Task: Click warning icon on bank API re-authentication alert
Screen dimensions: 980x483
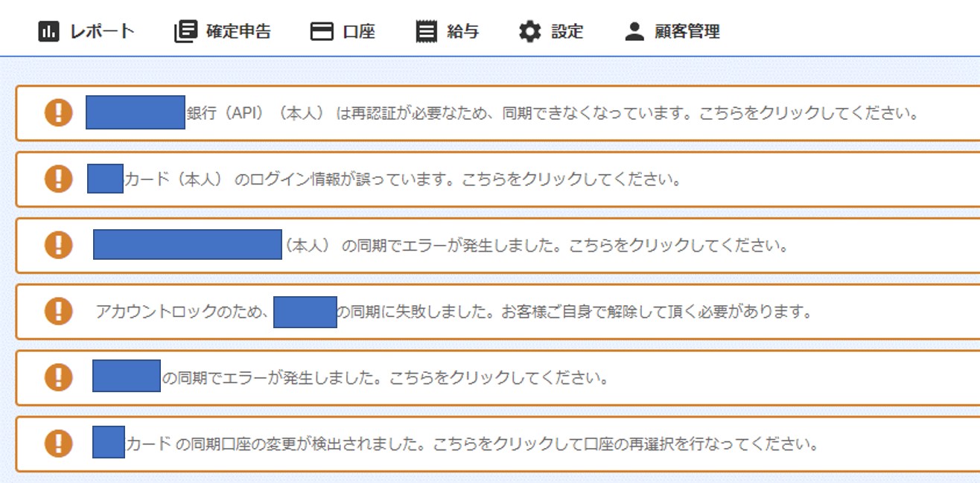Action: tap(59, 112)
